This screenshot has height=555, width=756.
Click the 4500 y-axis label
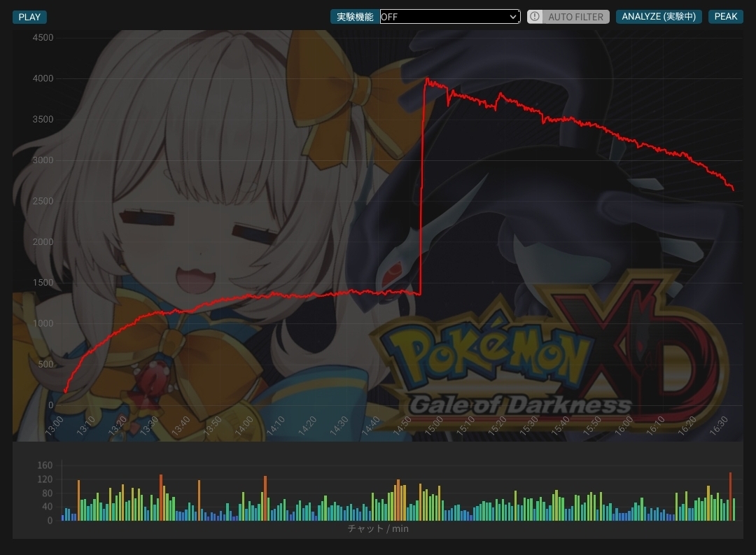pos(43,38)
